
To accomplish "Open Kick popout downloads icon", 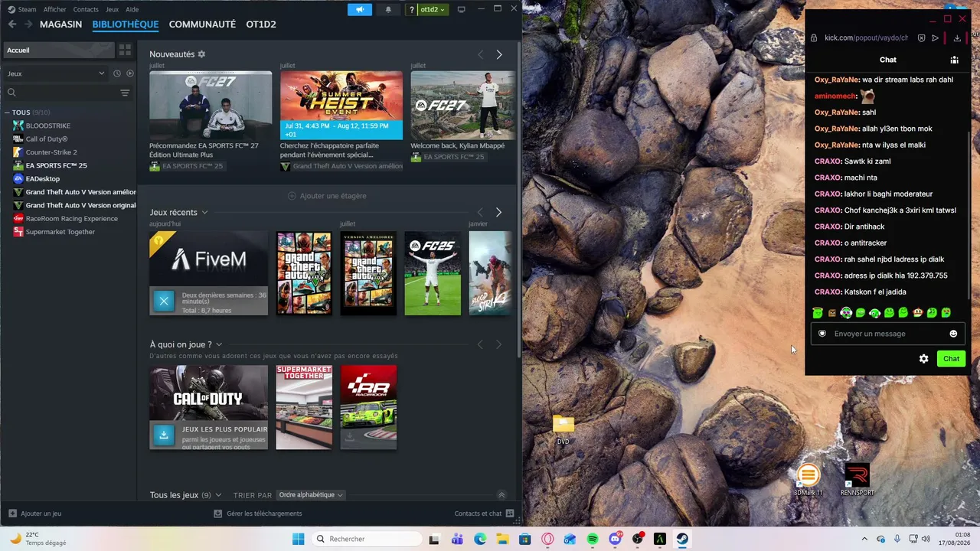I will [957, 38].
